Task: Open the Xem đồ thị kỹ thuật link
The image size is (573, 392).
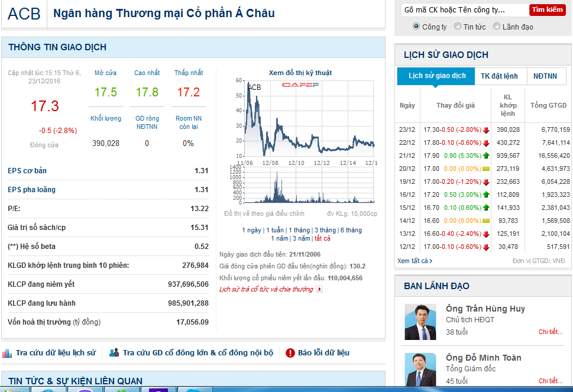Action: click(x=300, y=73)
